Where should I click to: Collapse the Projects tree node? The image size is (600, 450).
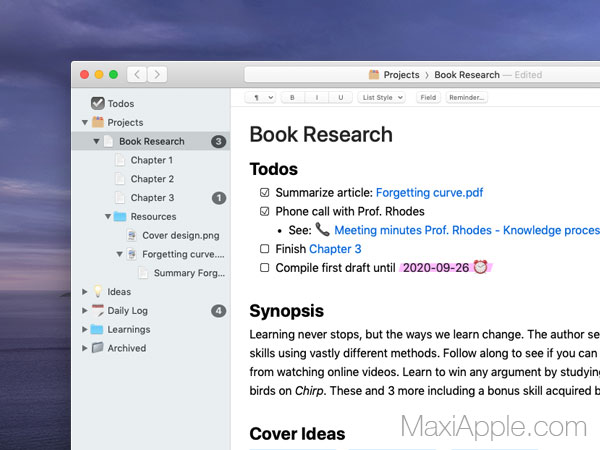85,122
